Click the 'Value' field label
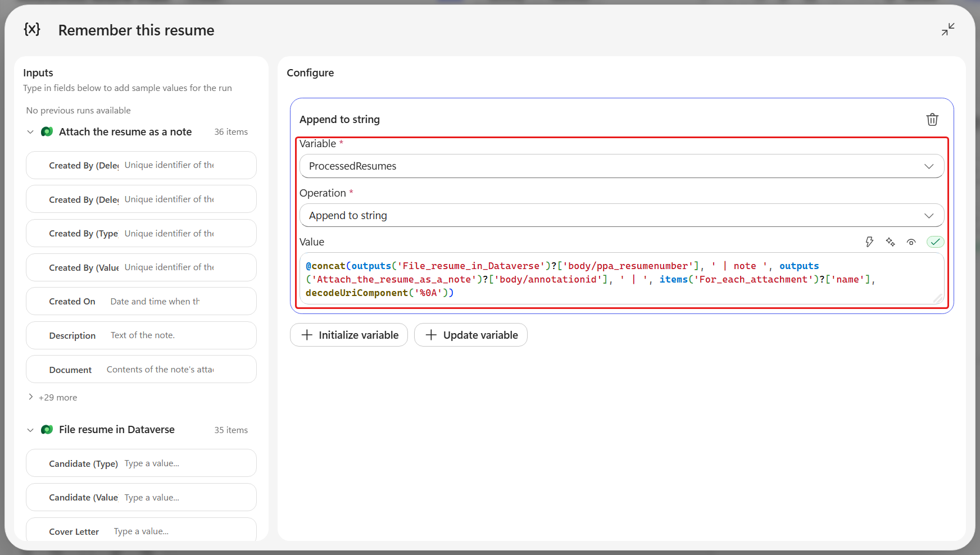 pos(312,242)
